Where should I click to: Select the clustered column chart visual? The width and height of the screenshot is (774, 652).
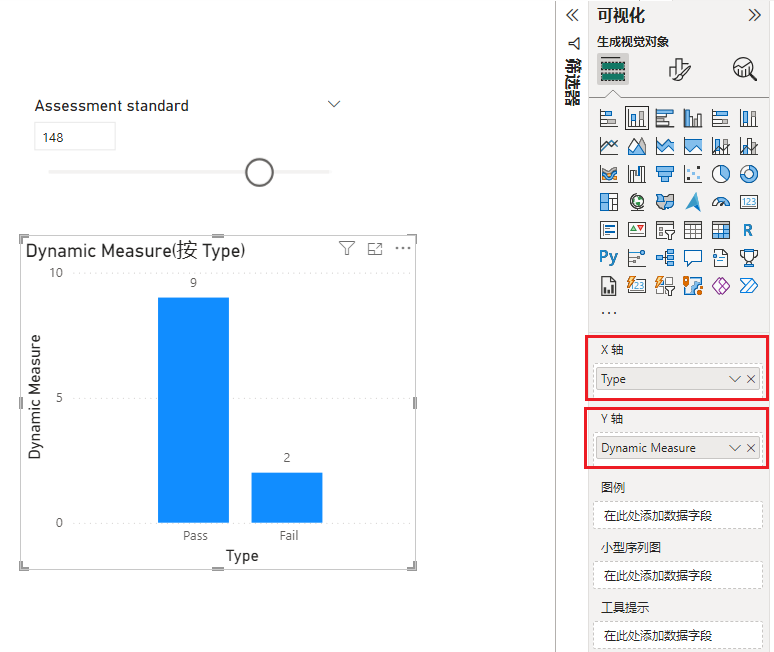click(693, 118)
